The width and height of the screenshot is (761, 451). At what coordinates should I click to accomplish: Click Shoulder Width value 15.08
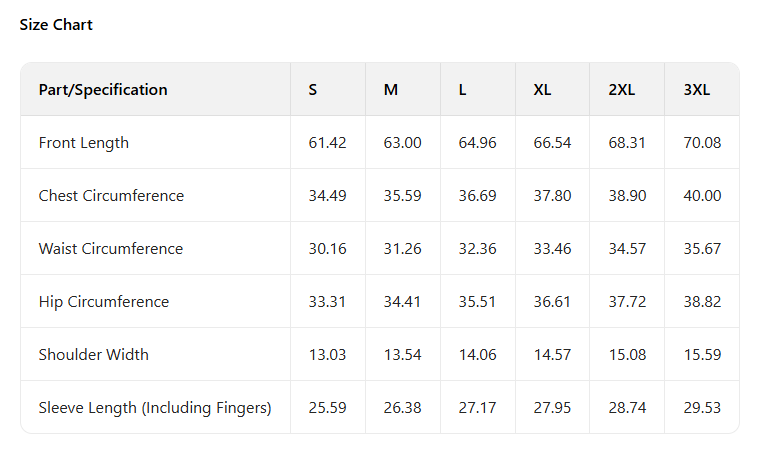pos(627,355)
